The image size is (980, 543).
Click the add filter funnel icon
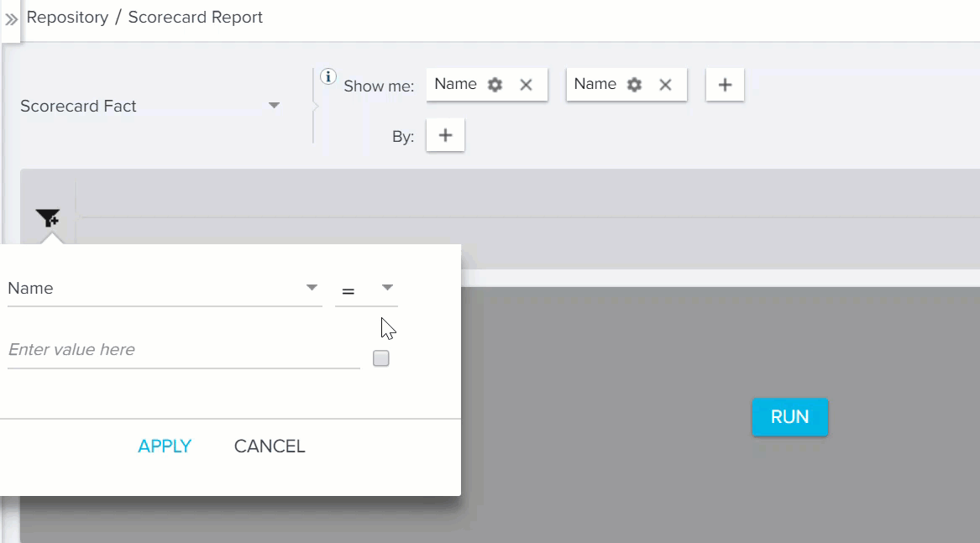(x=48, y=218)
